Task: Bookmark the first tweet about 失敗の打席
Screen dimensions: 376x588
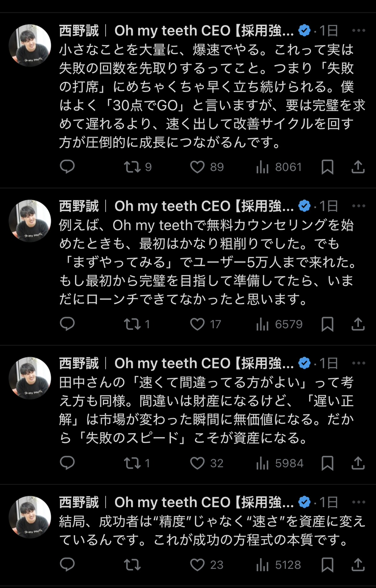Action: click(x=328, y=167)
